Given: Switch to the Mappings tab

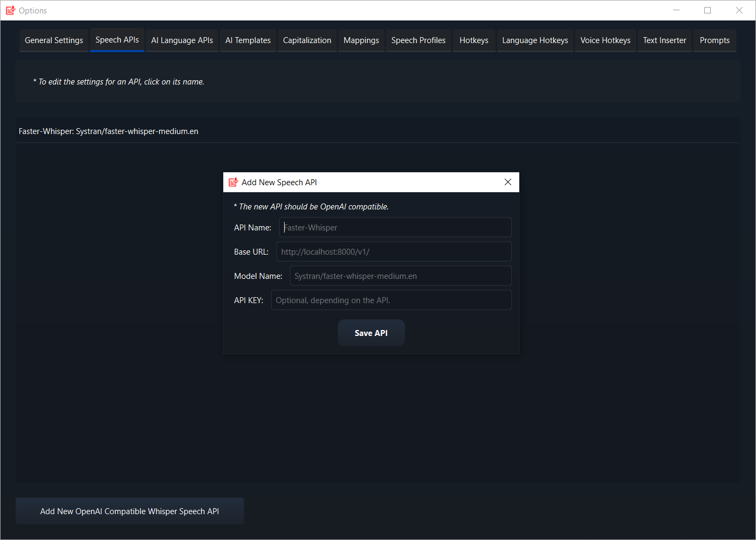Looking at the screenshot, I should coord(361,40).
